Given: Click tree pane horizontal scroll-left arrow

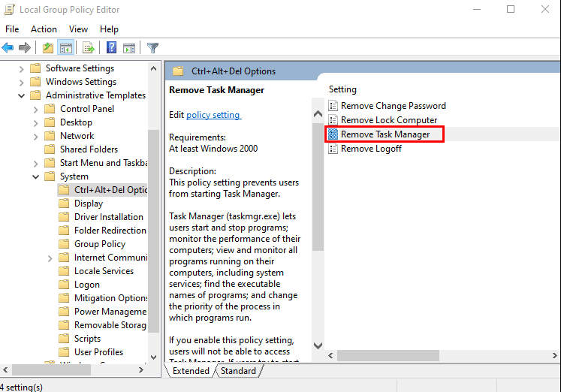Looking at the screenshot, I should 5,369.
